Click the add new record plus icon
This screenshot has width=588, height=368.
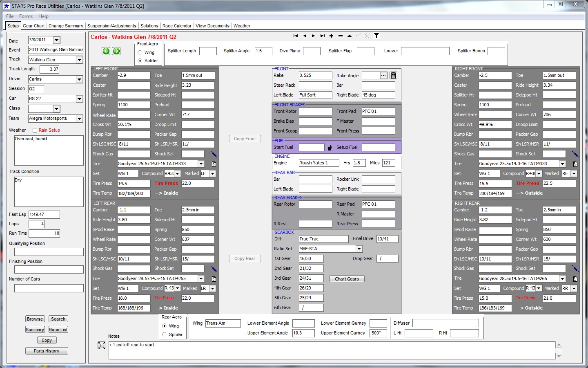click(x=332, y=36)
